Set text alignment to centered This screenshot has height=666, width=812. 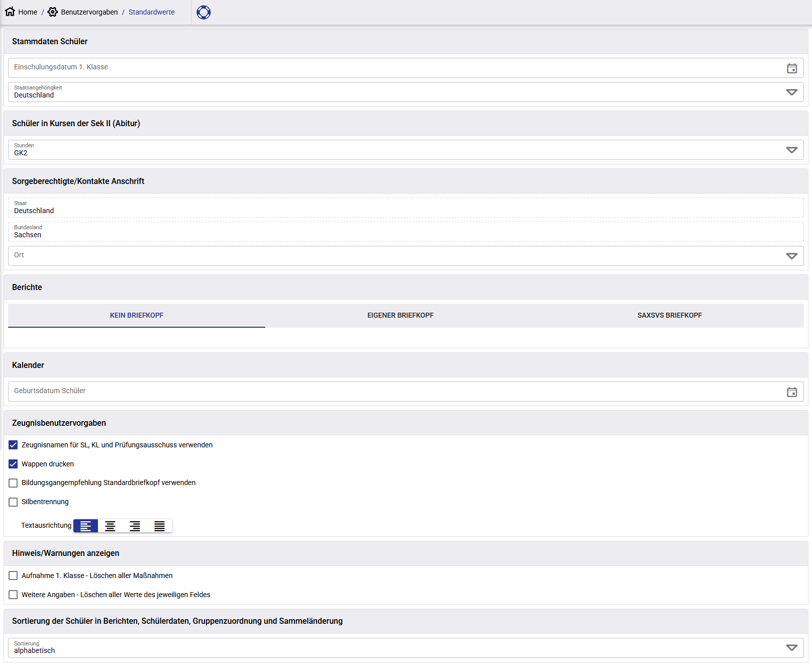tap(110, 526)
